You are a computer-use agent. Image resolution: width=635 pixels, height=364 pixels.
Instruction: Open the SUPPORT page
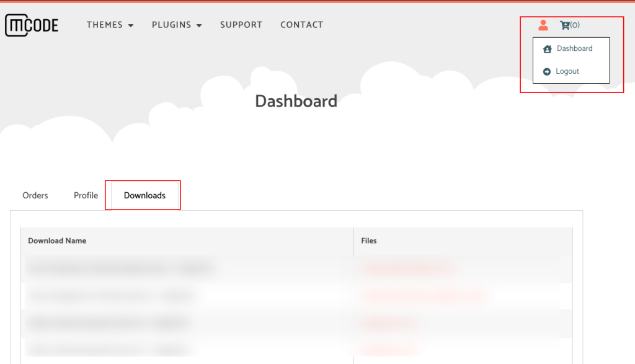pos(241,25)
